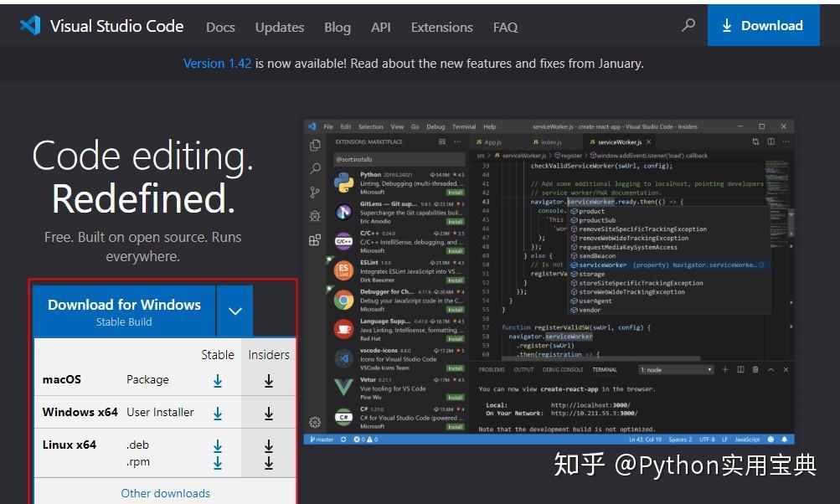Select 'userAgent' suggestion in autocomplete list

click(x=669, y=301)
